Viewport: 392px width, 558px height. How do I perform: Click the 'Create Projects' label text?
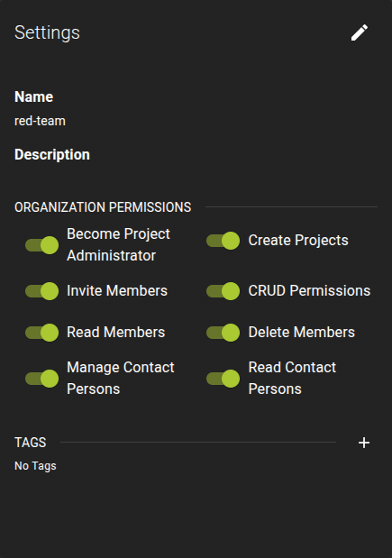(x=298, y=241)
